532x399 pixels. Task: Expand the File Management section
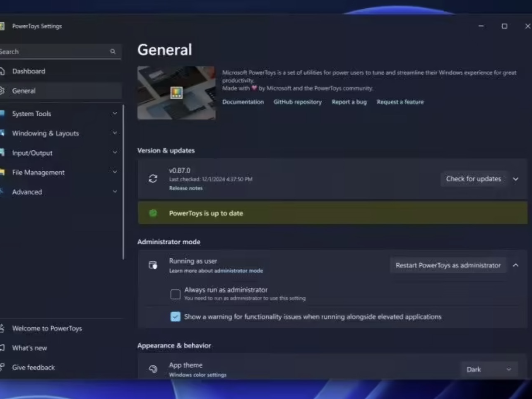[115, 172]
